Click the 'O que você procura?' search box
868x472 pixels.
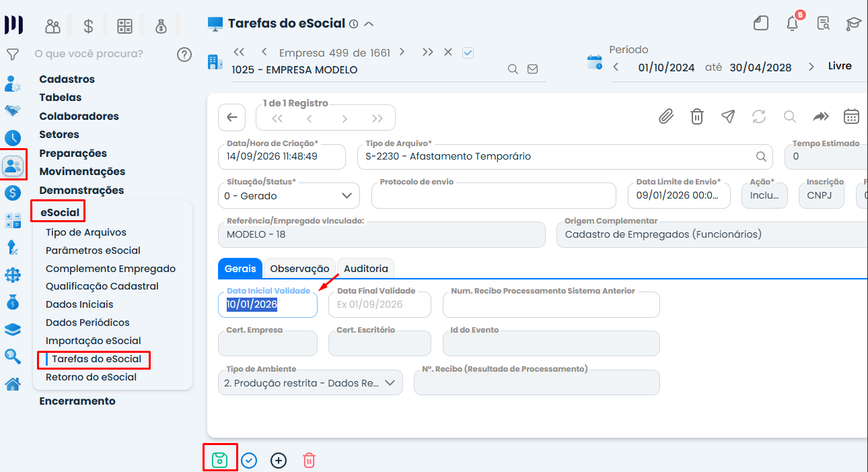(x=89, y=54)
